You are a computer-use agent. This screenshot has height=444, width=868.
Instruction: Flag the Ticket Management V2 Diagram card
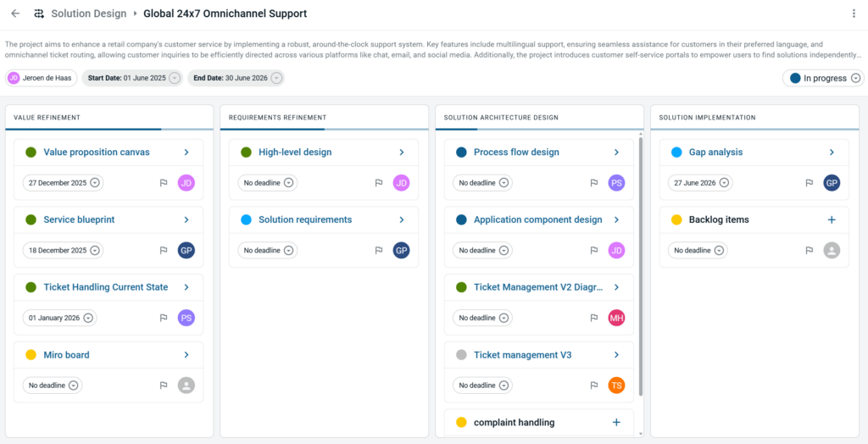[594, 318]
